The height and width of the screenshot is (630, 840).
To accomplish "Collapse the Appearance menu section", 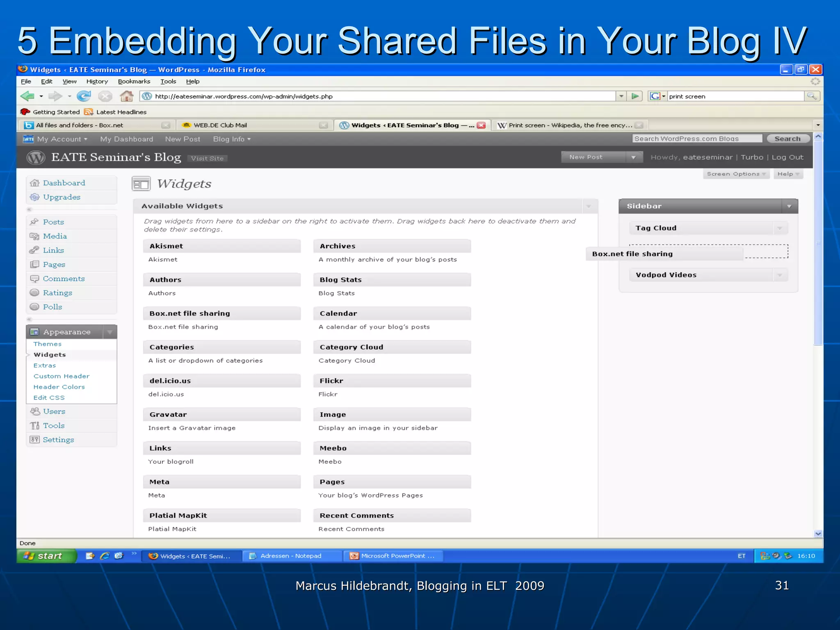I will pyautogui.click(x=110, y=332).
